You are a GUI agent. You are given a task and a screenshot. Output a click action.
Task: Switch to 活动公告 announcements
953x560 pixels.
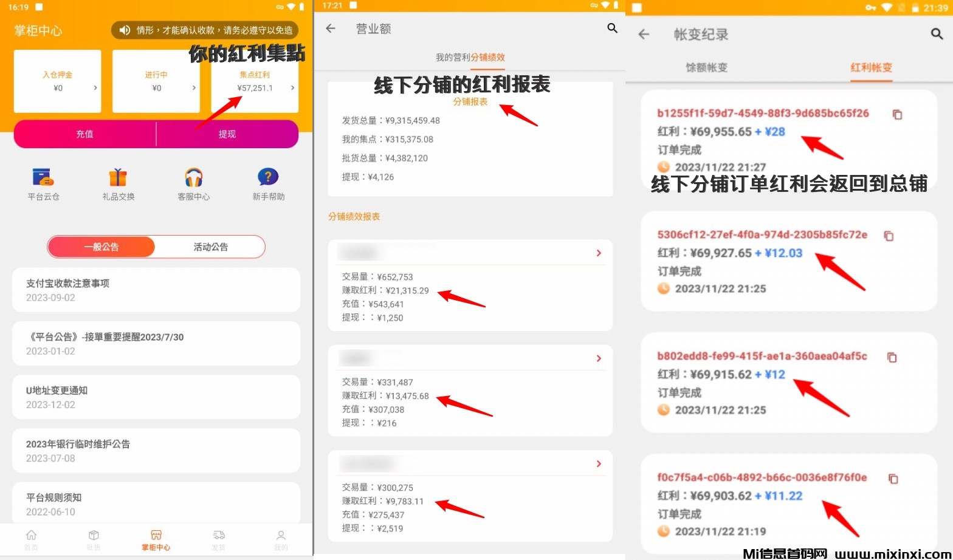tap(210, 247)
